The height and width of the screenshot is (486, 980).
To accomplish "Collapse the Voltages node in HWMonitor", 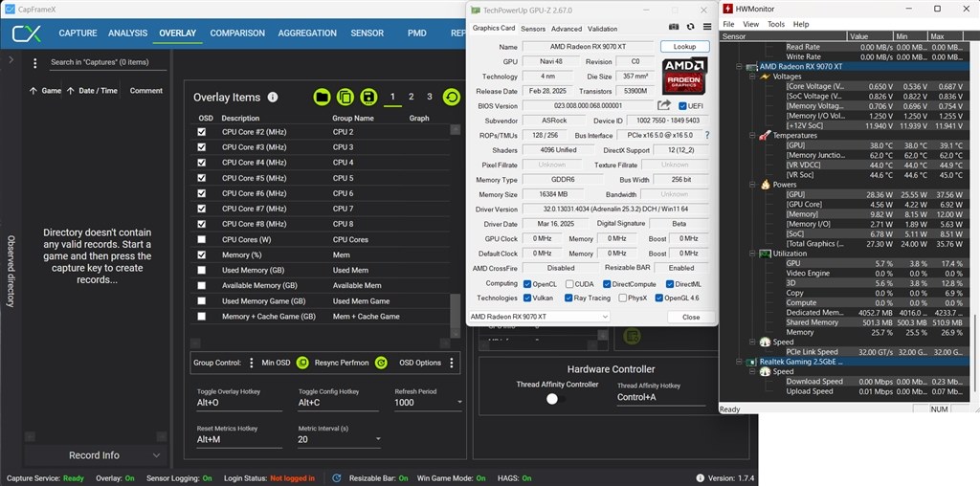I will [x=751, y=77].
